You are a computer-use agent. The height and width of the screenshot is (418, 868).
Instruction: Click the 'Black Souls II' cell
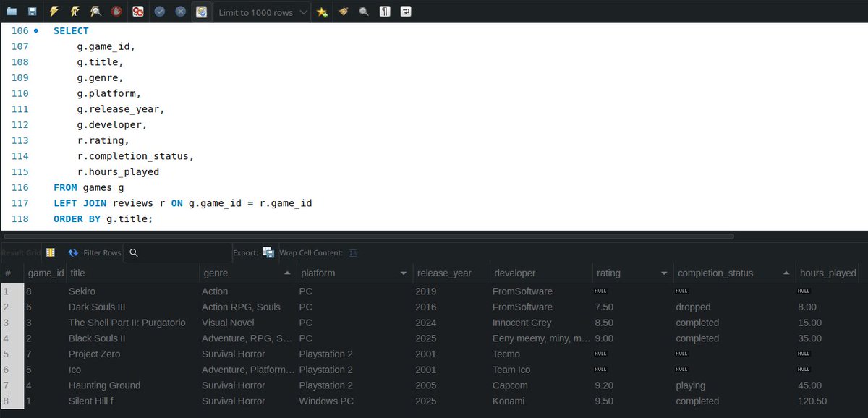tap(132, 338)
